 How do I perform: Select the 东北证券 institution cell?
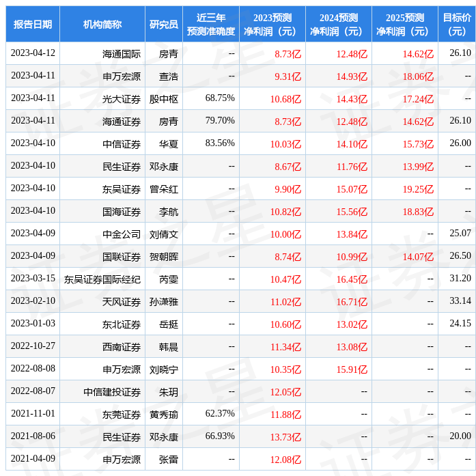tap(122, 324)
